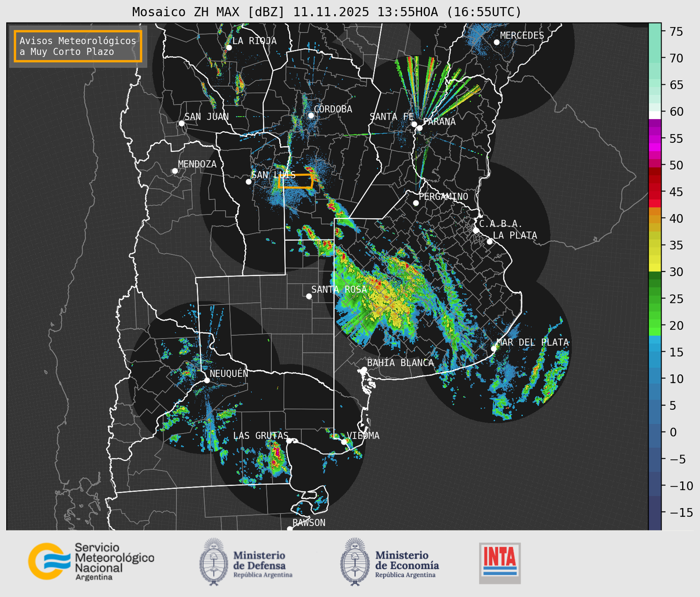This screenshot has height=597, width=700.
Task: Click the Mosaico ZH MAX title text
Action: pyautogui.click(x=327, y=12)
